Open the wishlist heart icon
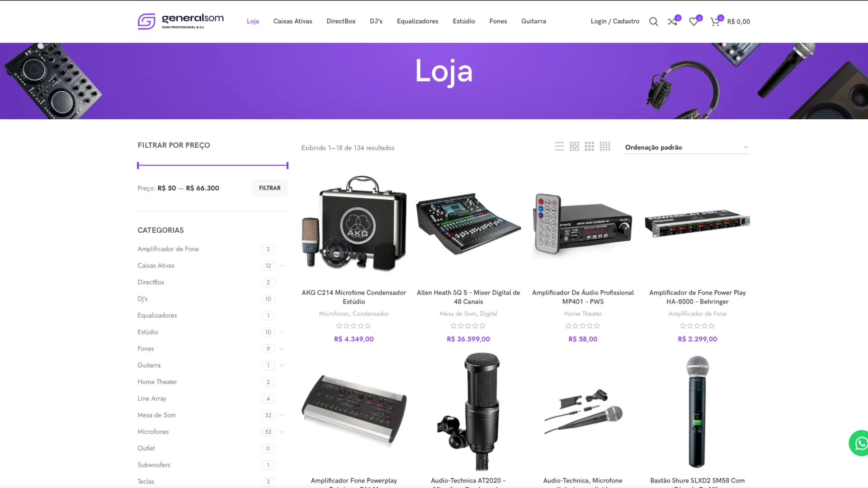 pyautogui.click(x=693, y=22)
